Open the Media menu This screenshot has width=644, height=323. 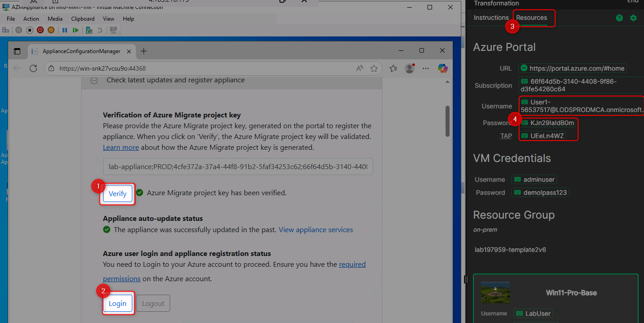pos(55,19)
